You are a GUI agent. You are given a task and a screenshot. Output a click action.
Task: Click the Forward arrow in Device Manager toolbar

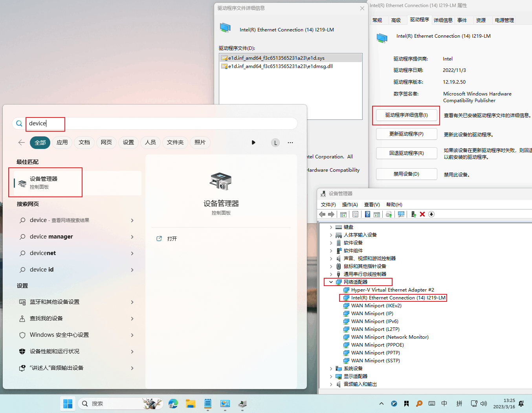pos(331,214)
